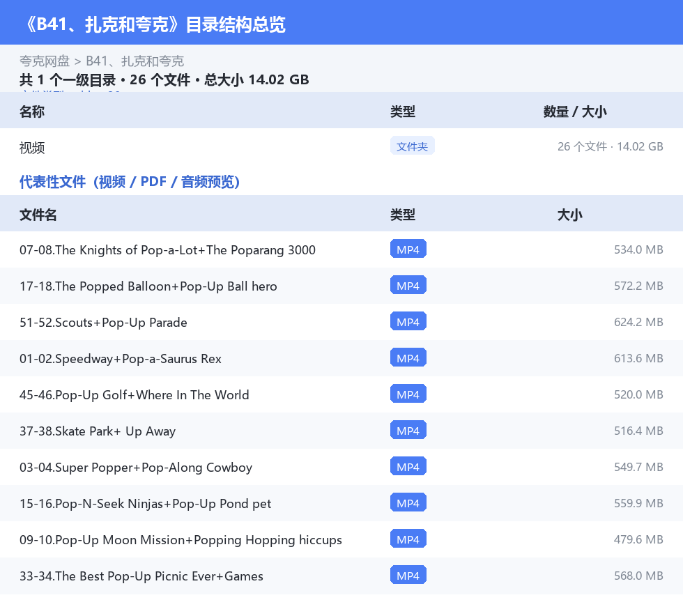Viewport: 683px width, 616px height.
Task: Click the file size 549.7 MB
Action: point(638,467)
